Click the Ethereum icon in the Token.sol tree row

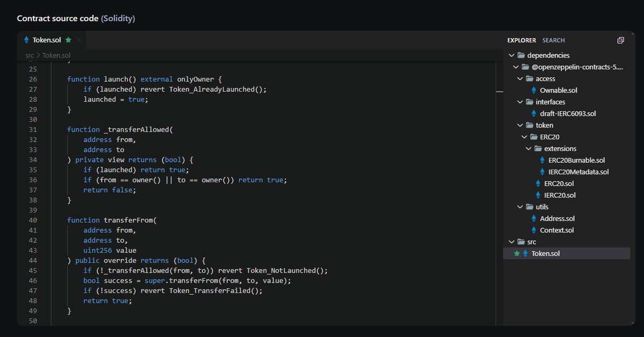tap(525, 253)
